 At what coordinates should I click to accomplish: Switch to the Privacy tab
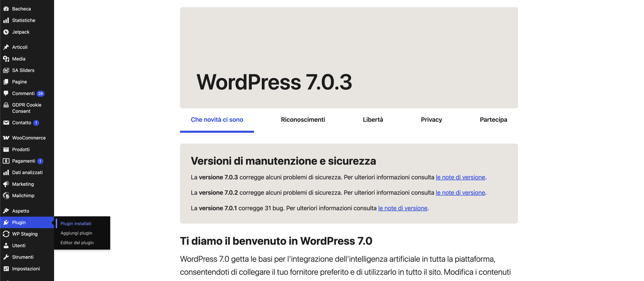click(x=431, y=120)
